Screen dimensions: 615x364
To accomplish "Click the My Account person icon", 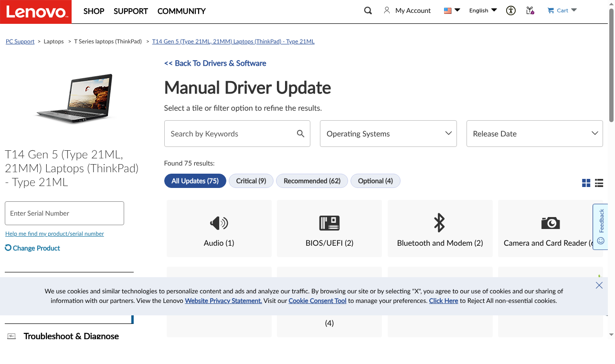I will coord(387,10).
